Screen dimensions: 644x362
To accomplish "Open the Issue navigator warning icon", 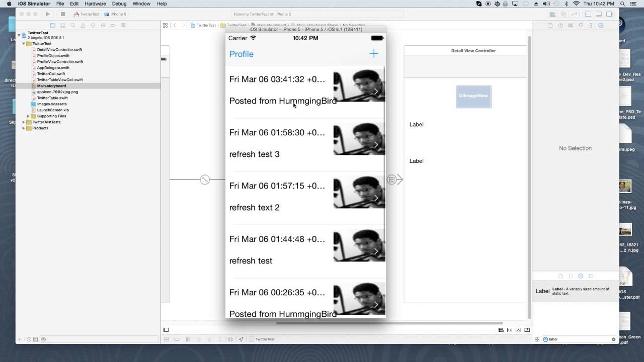I will [83, 25].
